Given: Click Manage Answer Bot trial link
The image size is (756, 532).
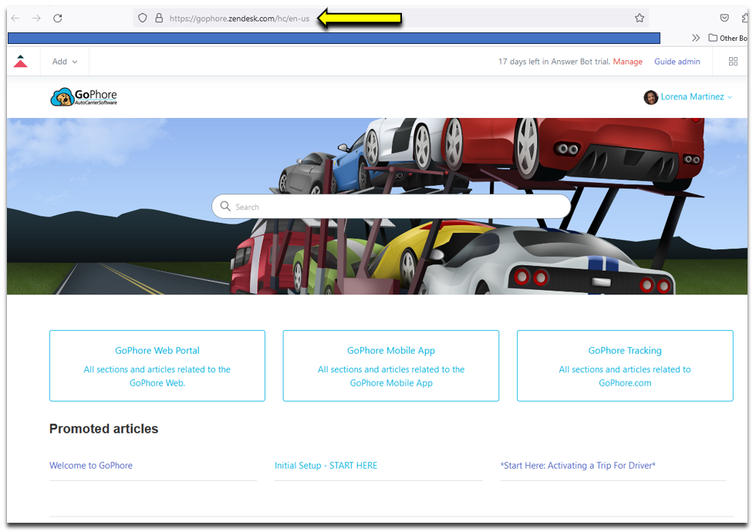Looking at the screenshot, I should [627, 62].
